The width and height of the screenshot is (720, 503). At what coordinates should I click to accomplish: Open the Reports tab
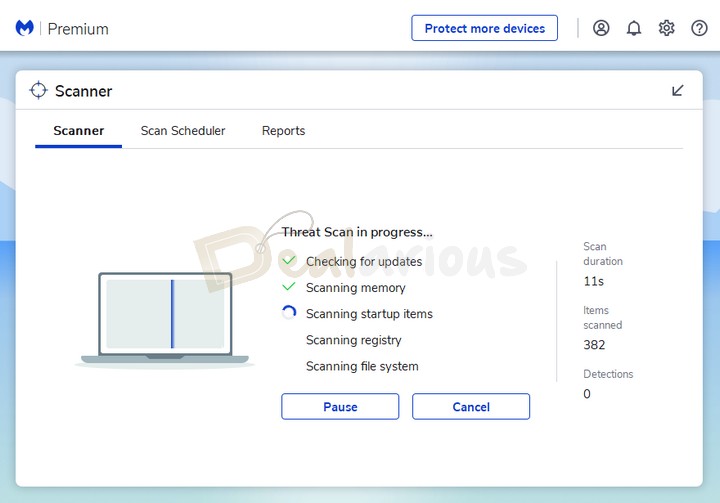(283, 131)
